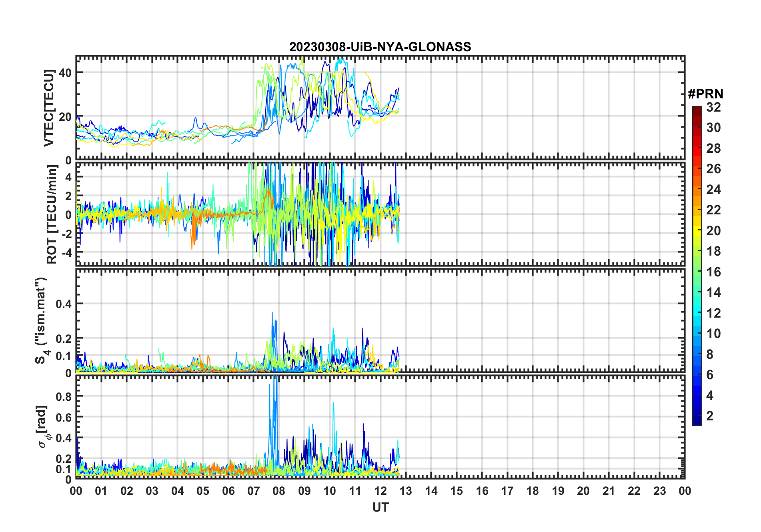The width and height of the screenshot is (761, 532).
Task: Click UT axis tick label 12
Action: point(380,491)
